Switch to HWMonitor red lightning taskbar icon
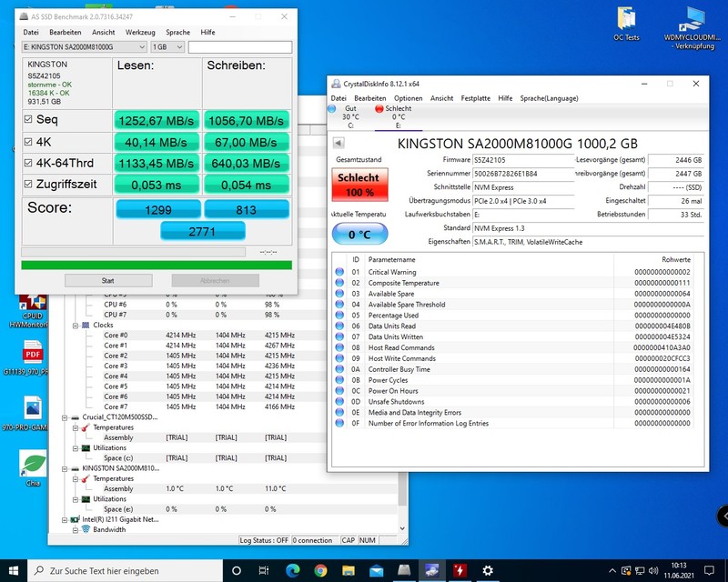This screenshot has width=728, height=582. 460,570
